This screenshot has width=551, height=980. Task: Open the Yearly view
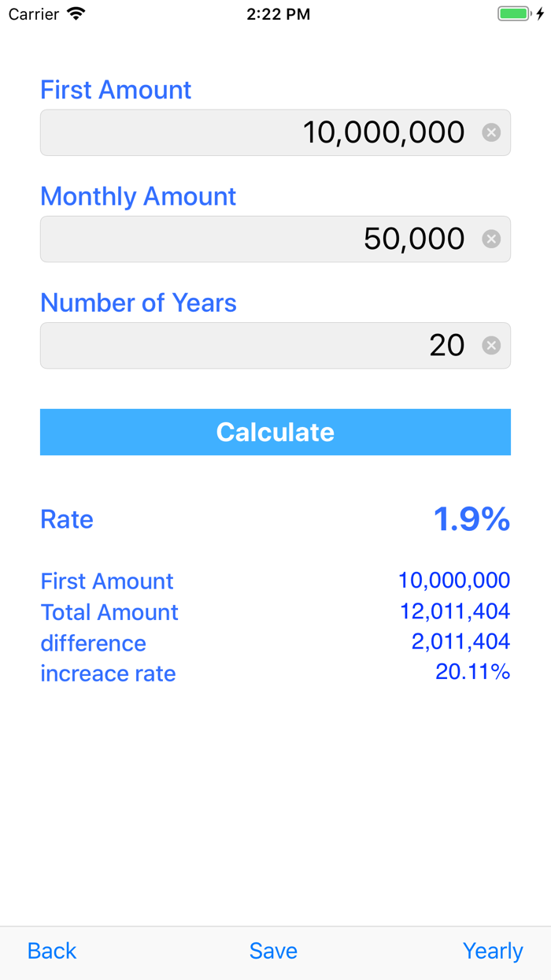[x=493, y=950]
